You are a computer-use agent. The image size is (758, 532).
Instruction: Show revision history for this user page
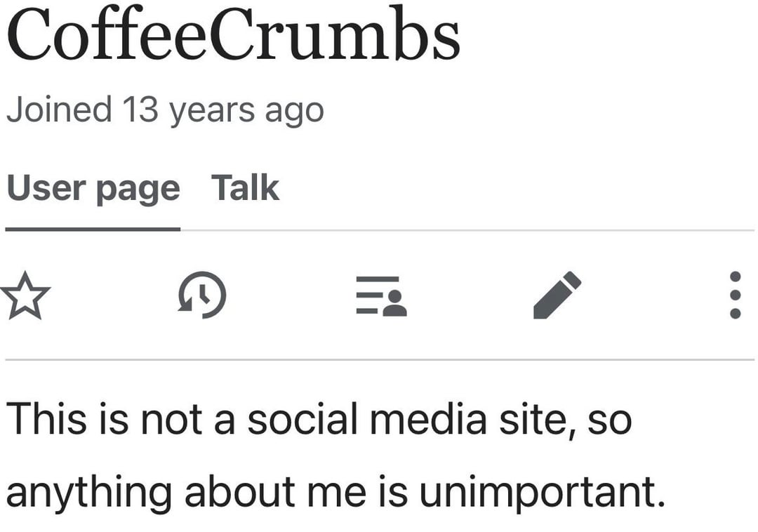point(202,295)
